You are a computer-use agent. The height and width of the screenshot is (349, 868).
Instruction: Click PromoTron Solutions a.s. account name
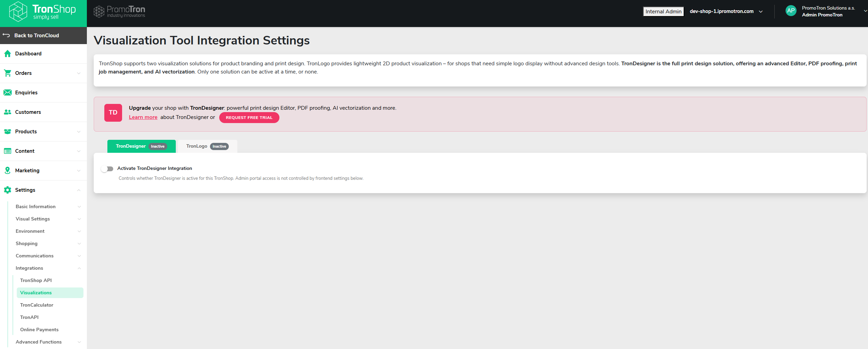[x=828, y=8]
